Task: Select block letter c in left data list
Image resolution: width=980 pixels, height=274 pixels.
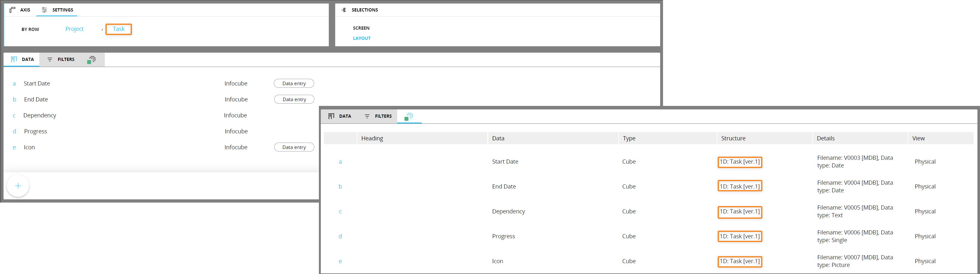Action: tap(14, 115)
